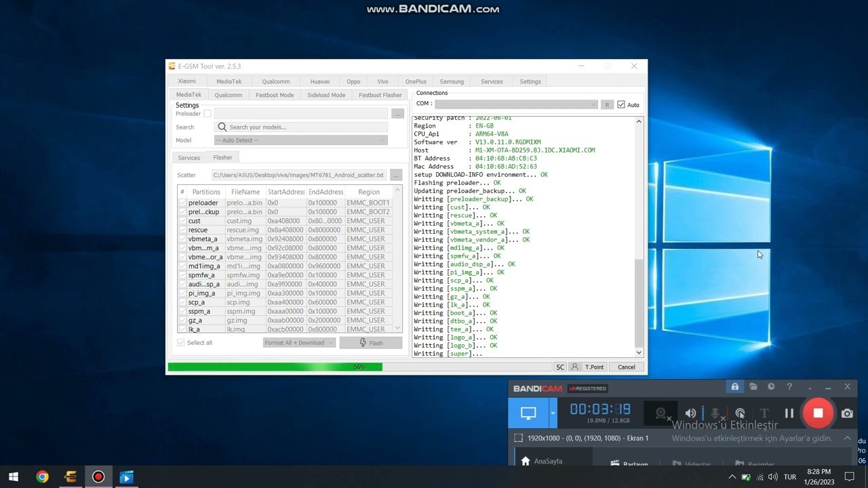The width and height of the screenshot is (868, 488).
Task: Take a screenshot with Bandicam's camera icon
Action: point(847,413)
